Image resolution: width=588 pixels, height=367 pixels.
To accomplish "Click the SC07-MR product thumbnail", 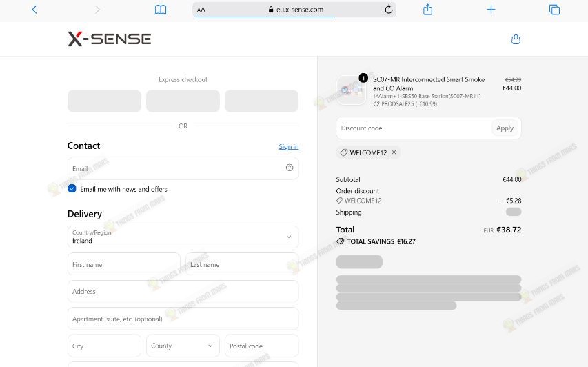I will coord(352,90).
